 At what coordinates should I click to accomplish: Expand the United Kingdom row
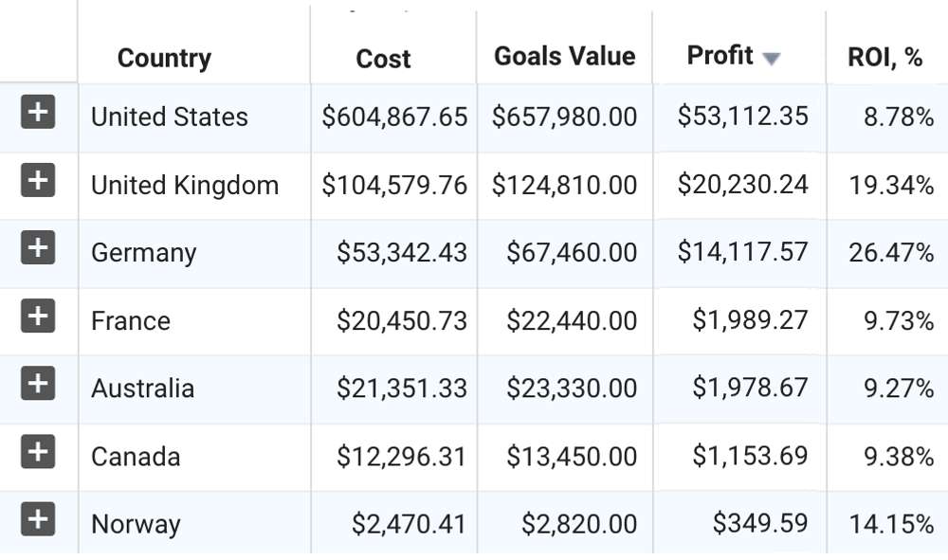coord(38,180)
